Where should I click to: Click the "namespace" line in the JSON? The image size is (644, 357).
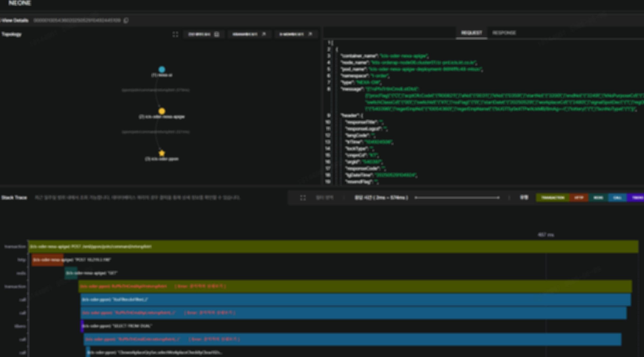tap(365, 76)
